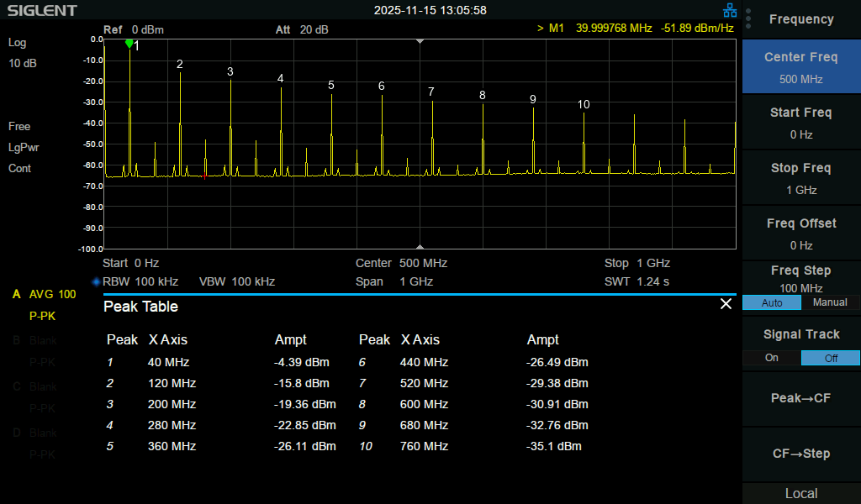
Task: Close the Peak Table panel
Action: [x=726, y=304]
